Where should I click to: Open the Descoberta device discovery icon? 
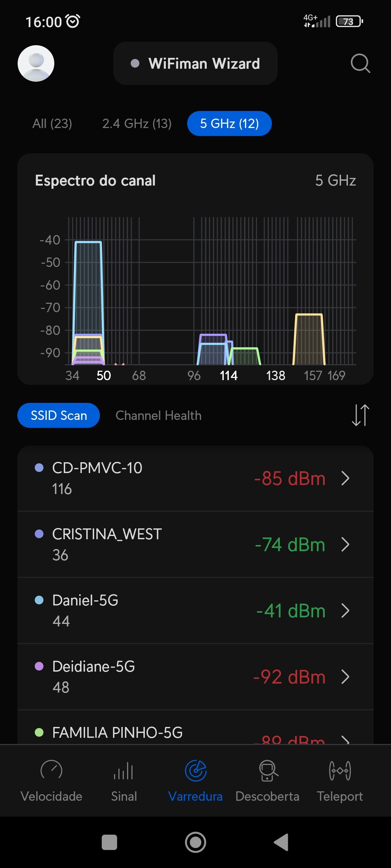[x=268, y=770]
